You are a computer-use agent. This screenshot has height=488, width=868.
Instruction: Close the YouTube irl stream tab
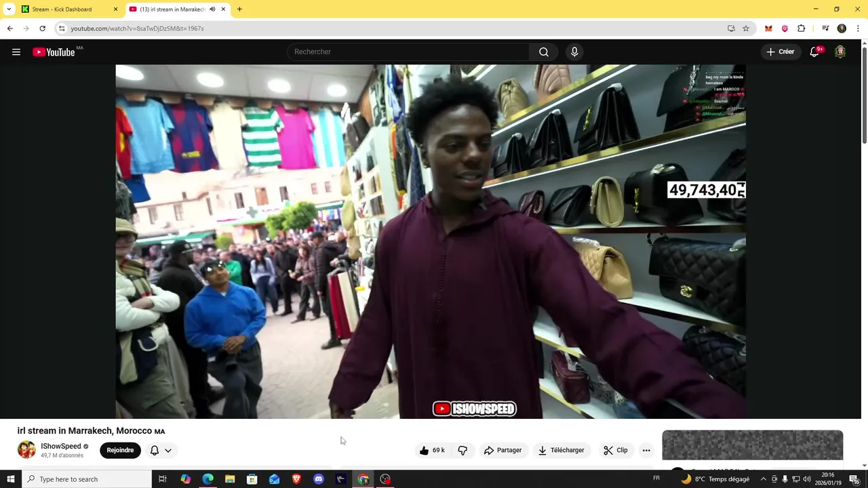point(223,9)
